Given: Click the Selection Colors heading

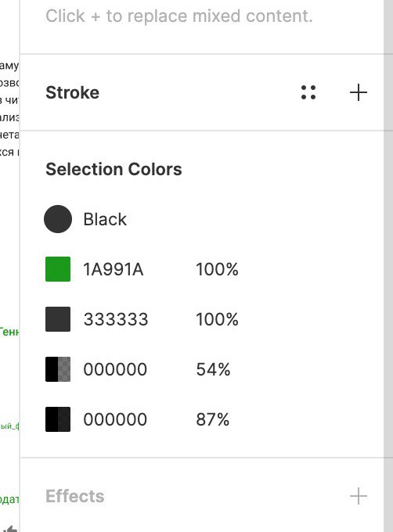Looking at the screenshot, I should point(114,169).
